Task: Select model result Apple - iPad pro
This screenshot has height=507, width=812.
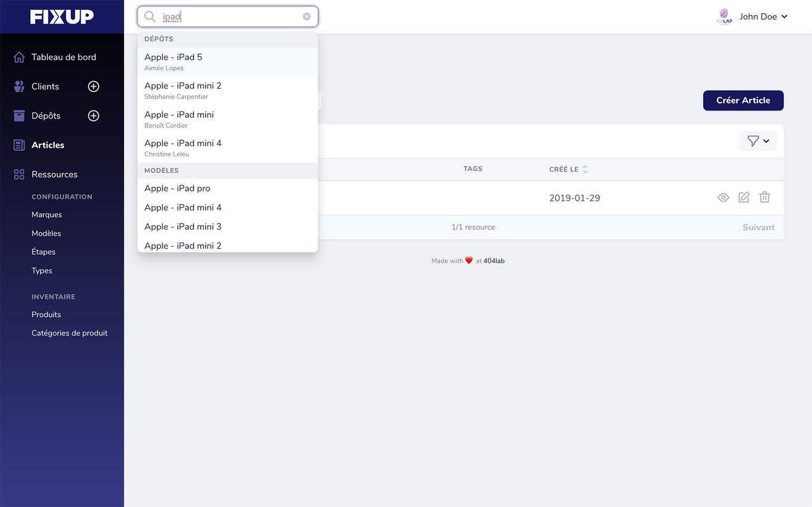Action: pos(228,188)
